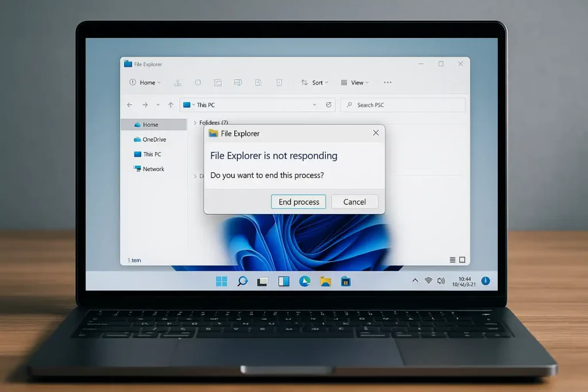Open the View options dropdown

tap(354, 82)
